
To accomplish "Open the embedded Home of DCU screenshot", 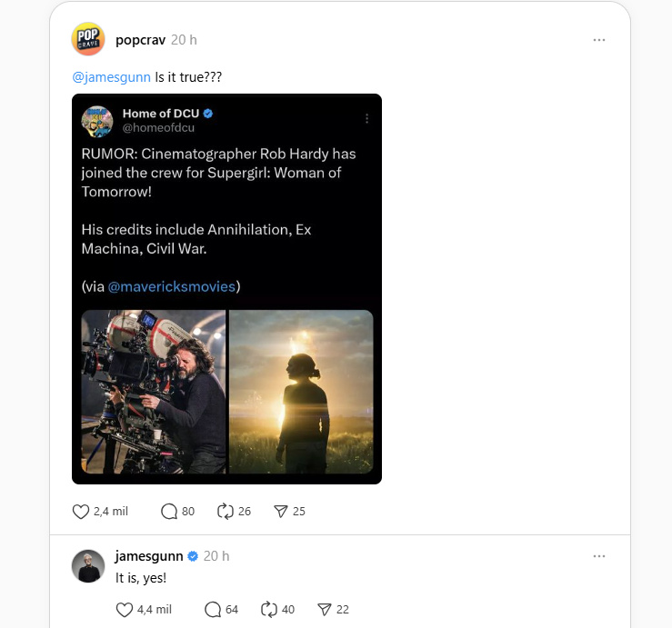I will pos(226,289).
